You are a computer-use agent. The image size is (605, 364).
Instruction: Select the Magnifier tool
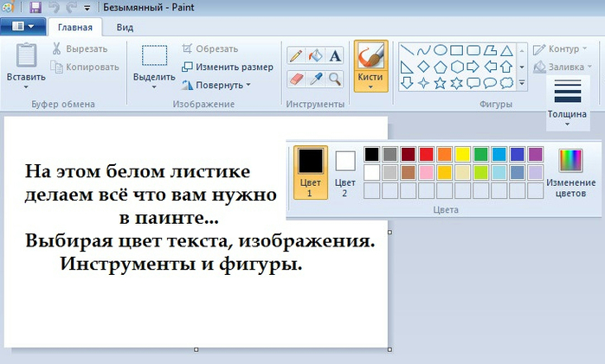(335, 80)
